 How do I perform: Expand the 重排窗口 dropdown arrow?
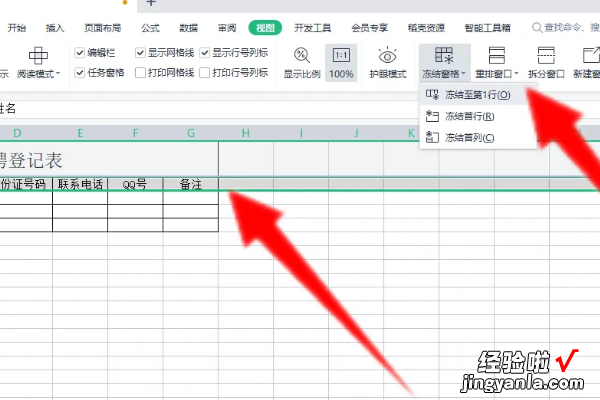(x=516, y=73)
